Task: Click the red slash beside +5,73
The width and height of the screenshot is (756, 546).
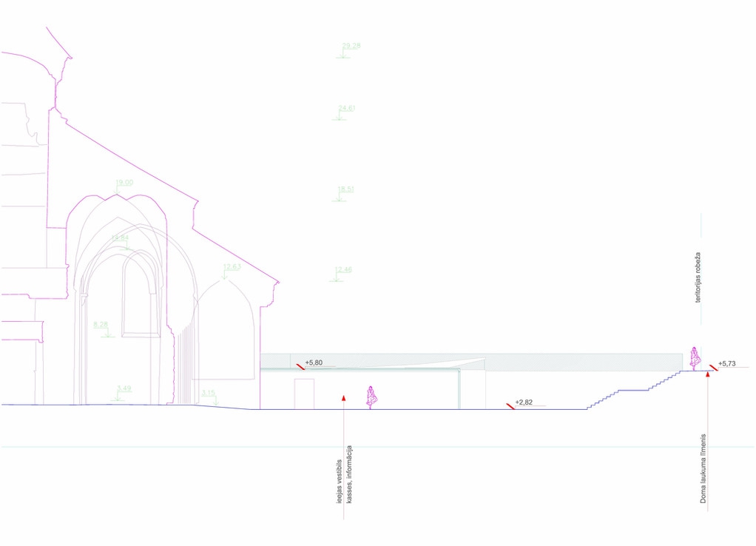Action: pos(713,365)
